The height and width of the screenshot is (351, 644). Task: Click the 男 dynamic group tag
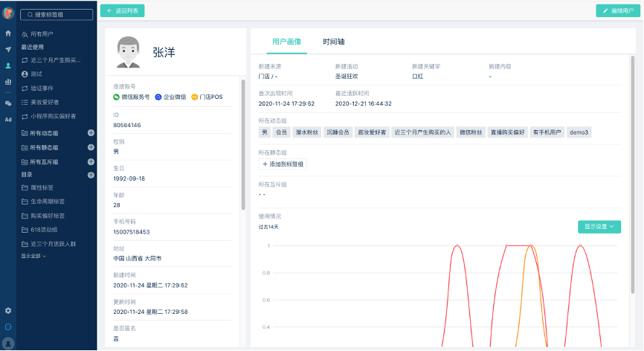(x=265, y=132)
